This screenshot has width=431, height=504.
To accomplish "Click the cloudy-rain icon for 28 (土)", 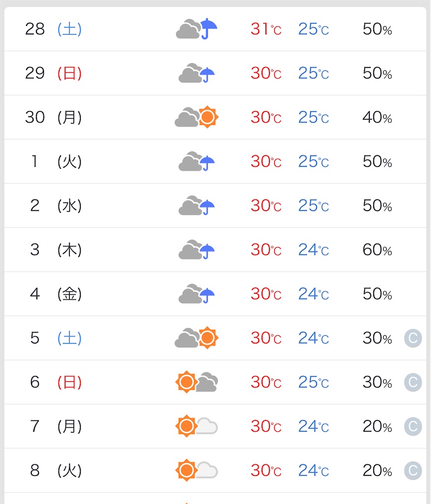I will 197,29.
